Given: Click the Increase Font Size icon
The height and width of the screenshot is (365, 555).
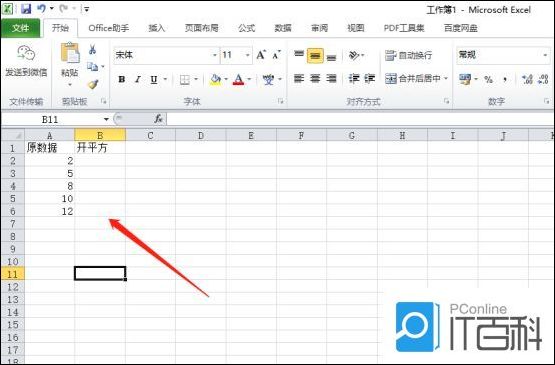Looking at the screenshot, I should click(261, 55).
